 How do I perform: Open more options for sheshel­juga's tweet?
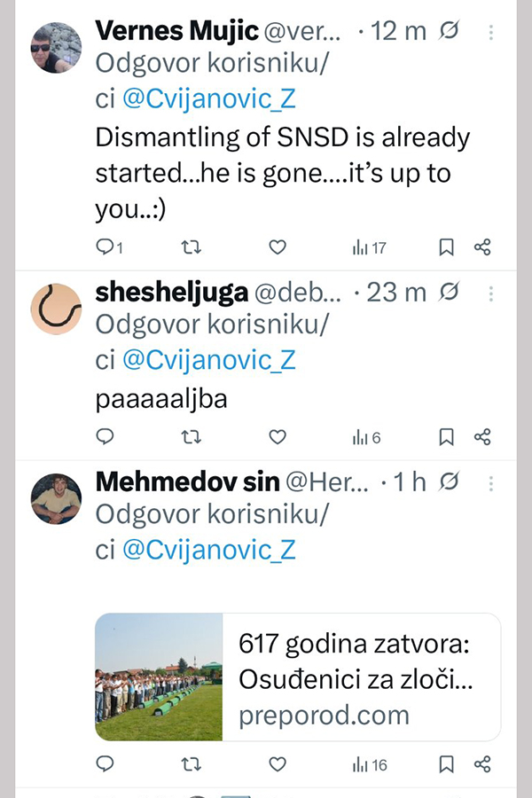(492, 293)
